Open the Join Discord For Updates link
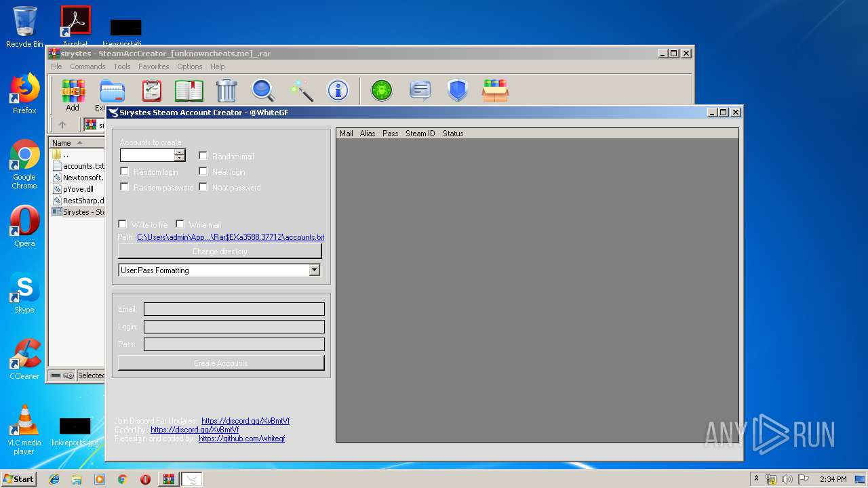 click(245, 421)
